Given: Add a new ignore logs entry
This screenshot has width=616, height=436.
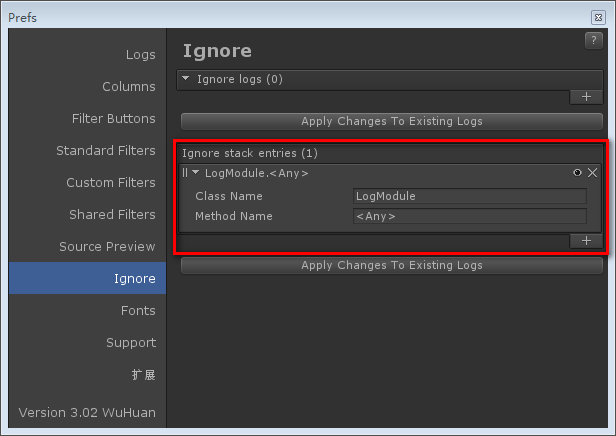Looking at the screenshot, I should pyautogui.click(x=586, y=97).
